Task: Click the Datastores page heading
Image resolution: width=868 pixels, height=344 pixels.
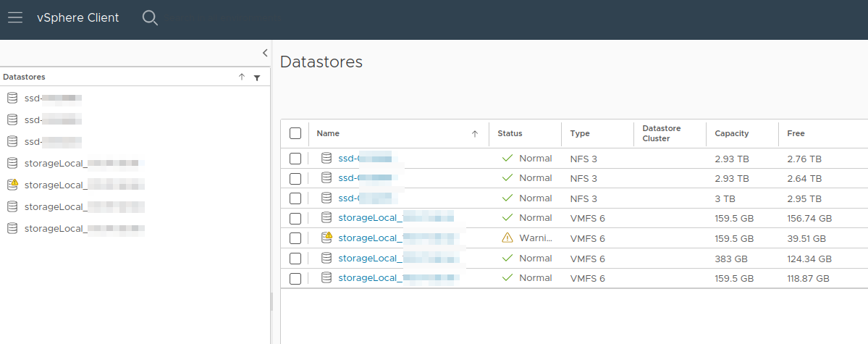Action: (321, 62)
